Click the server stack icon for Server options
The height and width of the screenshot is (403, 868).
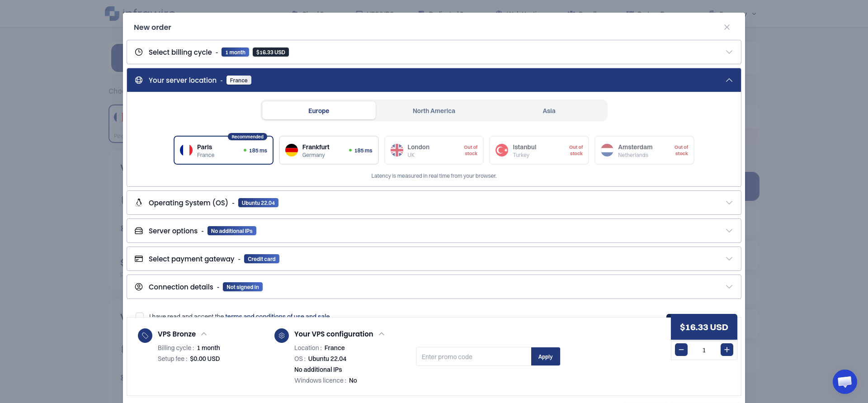(x=139, y=231)
